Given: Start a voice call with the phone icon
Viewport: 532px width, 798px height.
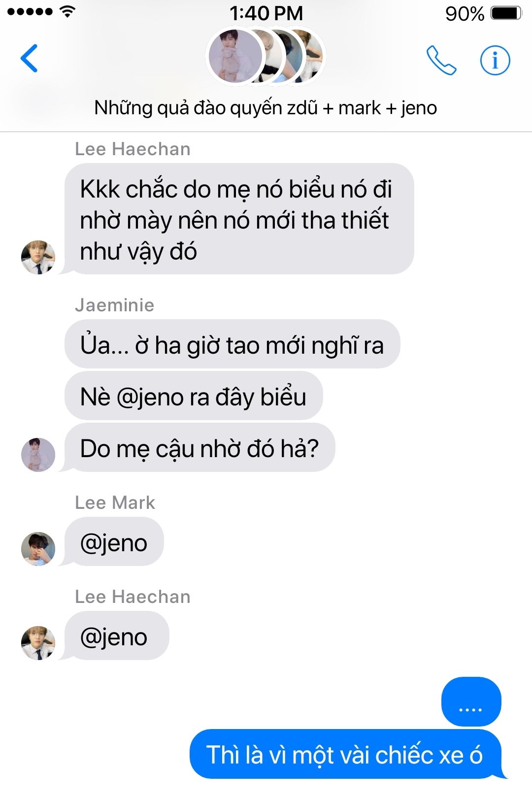Looking at the screenshot, I should tap(441, 60).
